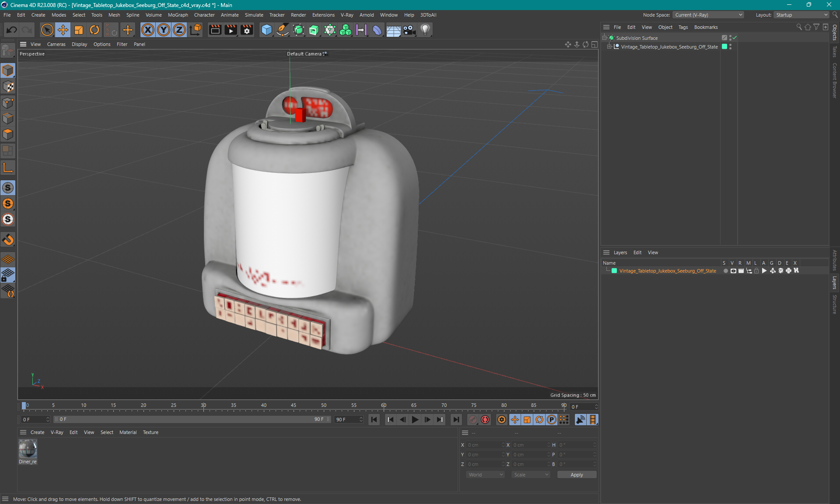Select the Scale tool in toolbar
The height and width of the screenshot is (504, 840).
pos(79,30)
